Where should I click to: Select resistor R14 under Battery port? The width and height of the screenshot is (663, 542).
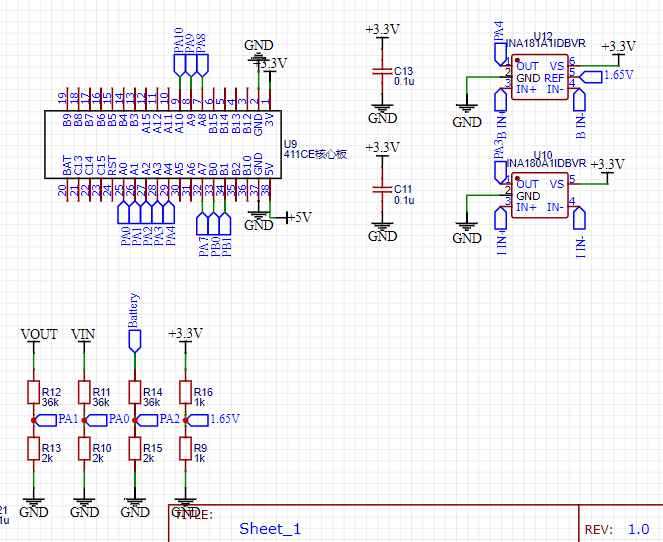click(134, 393)
